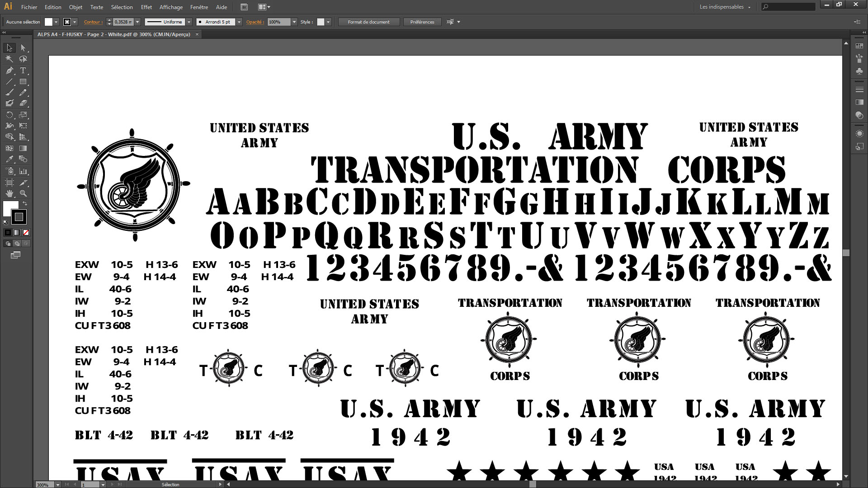Select the Perspective Grid tool
Screen dimensions: 868x488
[x=23, y=137]
